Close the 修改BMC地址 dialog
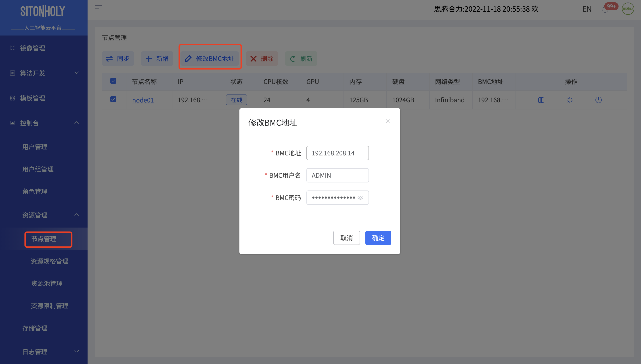The width and height of the screenshot is (641, 364). [x=388, y=121]
